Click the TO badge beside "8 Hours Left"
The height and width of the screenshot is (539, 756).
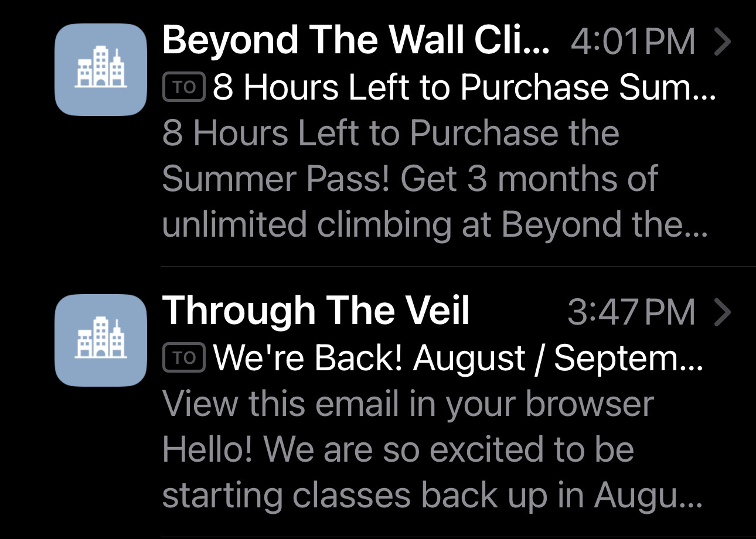(x=183, y=88)
